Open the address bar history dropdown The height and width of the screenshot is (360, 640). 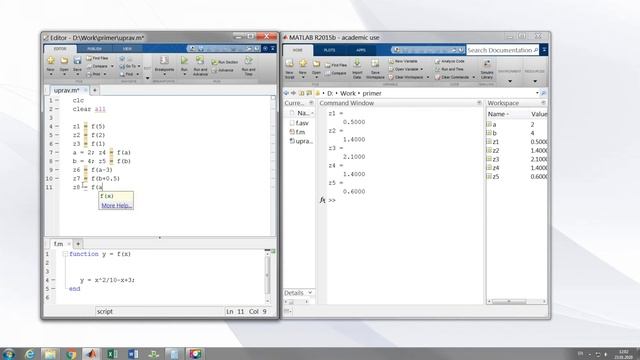(x=537, y=93)
